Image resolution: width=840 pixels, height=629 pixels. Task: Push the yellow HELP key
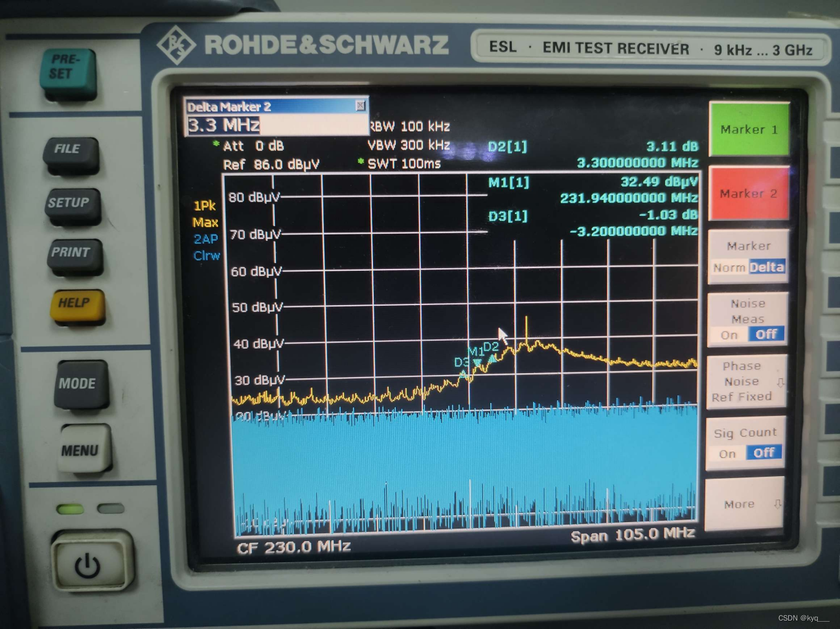(76, 305)
